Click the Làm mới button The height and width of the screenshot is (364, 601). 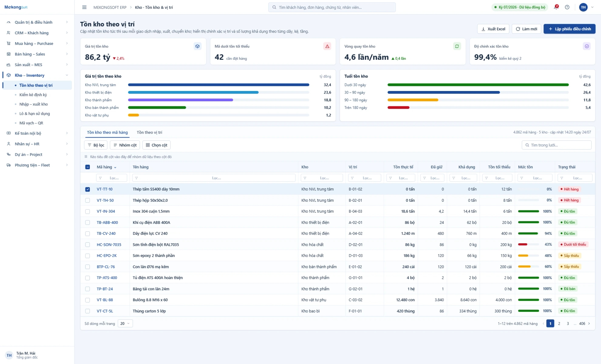point(527,29)
